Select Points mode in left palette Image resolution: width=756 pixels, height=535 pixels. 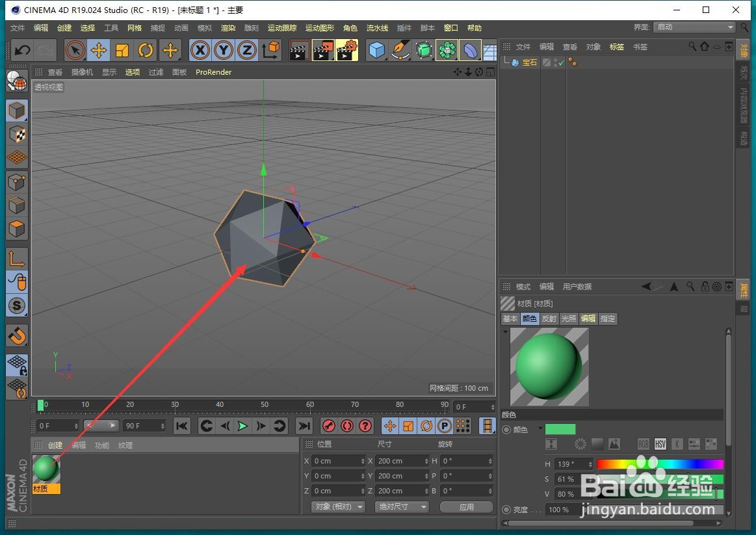pos(17,182)
